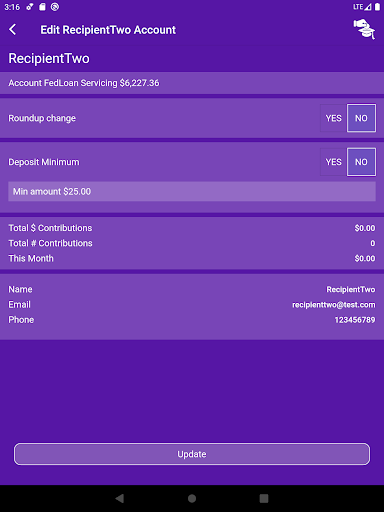Screen dimensions: 384x512
Task: Tap Android home circle button
Action: click(x=192, y=498)
